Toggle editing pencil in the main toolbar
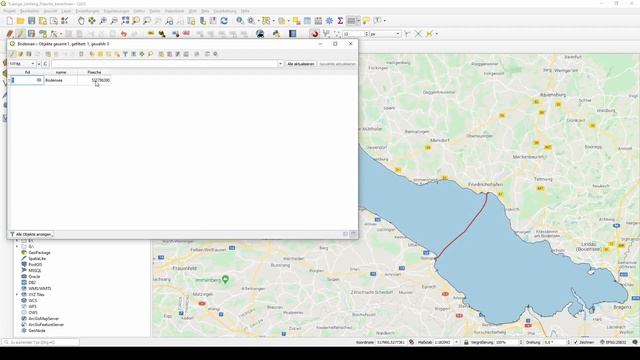The image size is (640, 360). coord(20,34)
